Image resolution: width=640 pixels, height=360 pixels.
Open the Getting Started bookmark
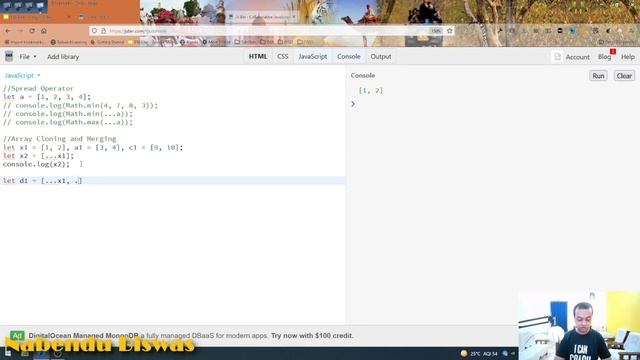pyautogui.click(x=107, y=42)
